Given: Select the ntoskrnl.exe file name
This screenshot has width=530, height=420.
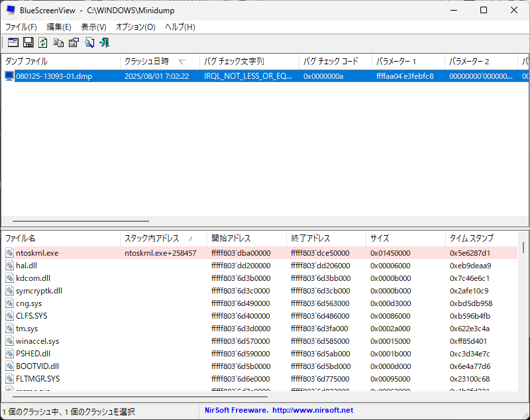Looking at the screenshot, I should tap(37, 253).
